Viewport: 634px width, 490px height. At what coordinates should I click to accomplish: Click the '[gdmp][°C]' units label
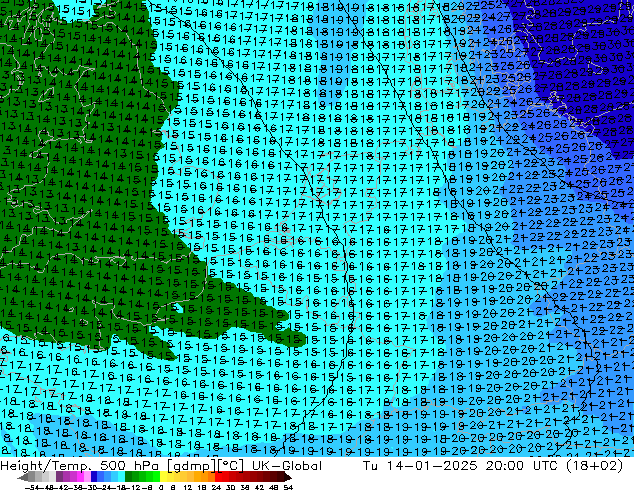[206, 466]
